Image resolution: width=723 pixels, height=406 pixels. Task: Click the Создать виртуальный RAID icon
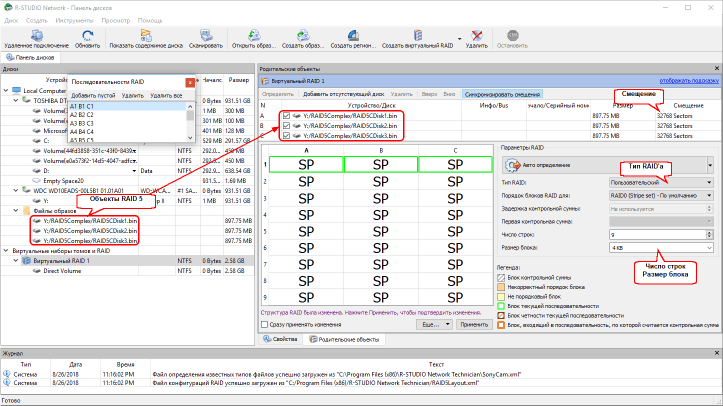coord(418,35)
